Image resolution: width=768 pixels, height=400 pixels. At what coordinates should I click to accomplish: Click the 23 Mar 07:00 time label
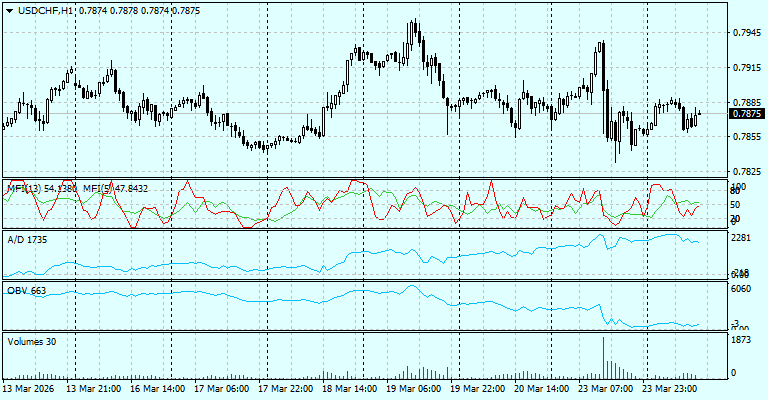point(605,389)
